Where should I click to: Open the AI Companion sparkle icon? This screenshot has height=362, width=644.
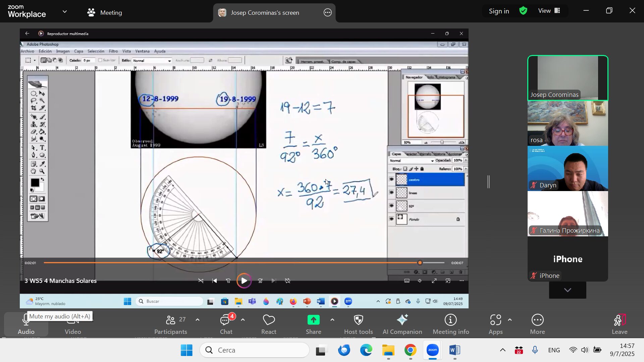click(402, 320)
